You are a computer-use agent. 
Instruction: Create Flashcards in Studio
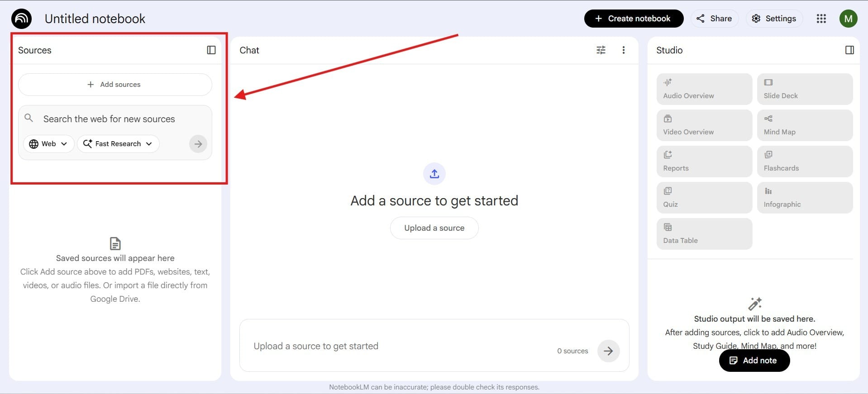(805, 161)
